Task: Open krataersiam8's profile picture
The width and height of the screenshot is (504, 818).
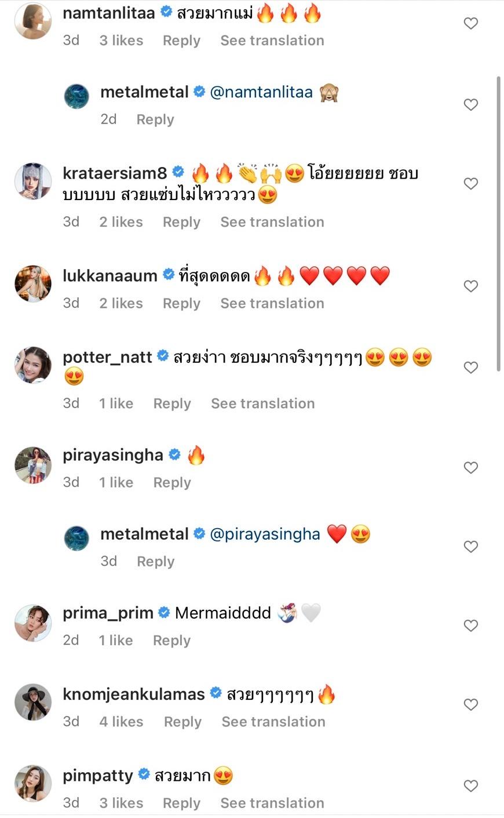Action: tap(33, 181)
